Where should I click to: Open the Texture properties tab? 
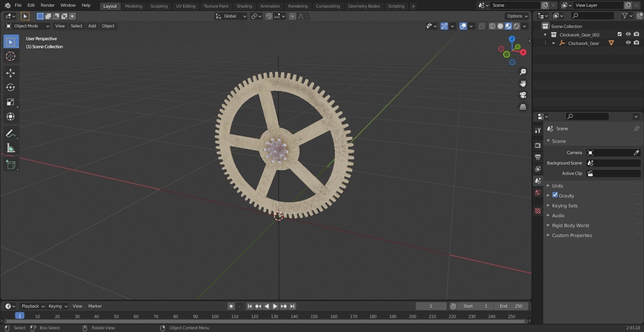pyautogui.click(x=538, y=211)
